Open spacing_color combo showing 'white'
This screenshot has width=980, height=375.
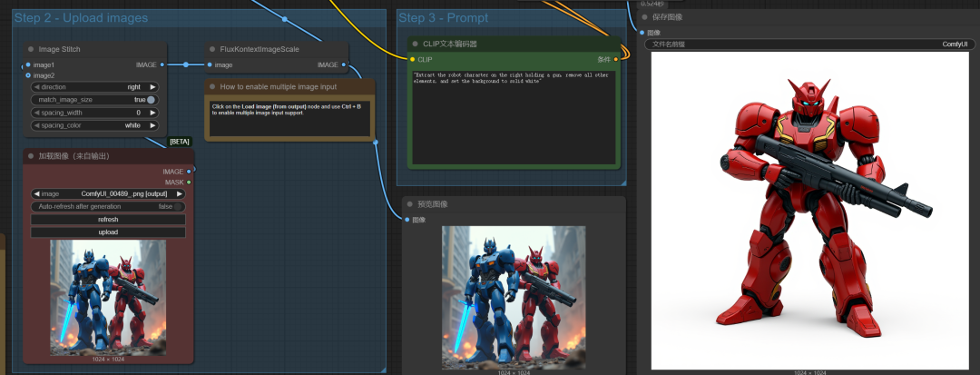coord(94,125)
